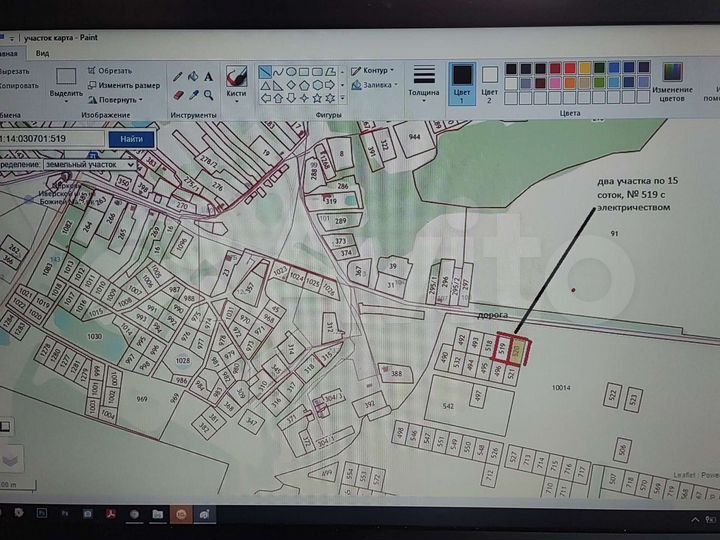This screenshot has height=540, width=720.
Task: Choose the orange palette color
Action: [x=570, y=83]
